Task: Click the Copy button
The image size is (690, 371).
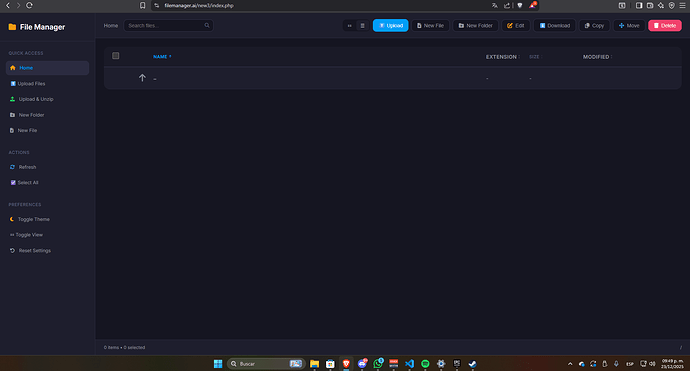Action: click(594, 26)
